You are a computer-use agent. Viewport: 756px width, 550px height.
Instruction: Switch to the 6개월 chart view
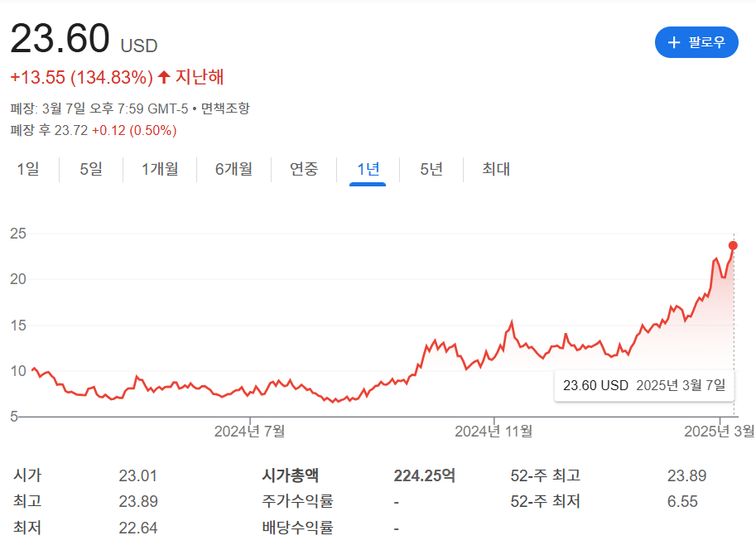pos(233,168)
